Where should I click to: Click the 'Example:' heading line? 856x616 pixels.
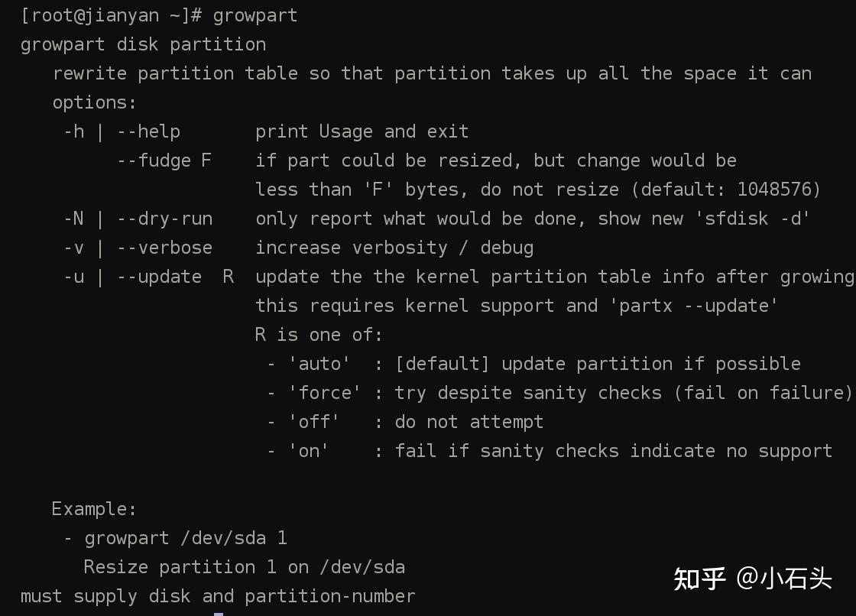94,509
